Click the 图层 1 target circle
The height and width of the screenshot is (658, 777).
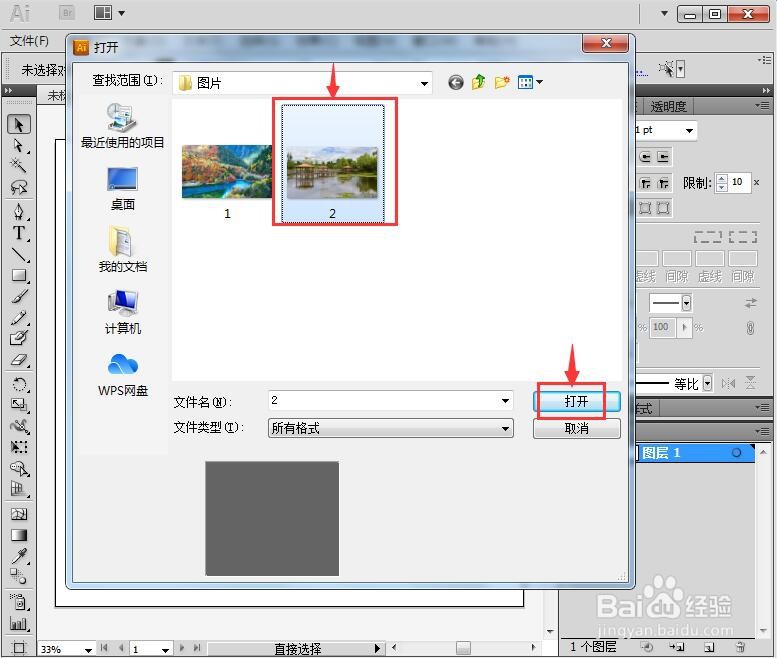click(x=736, y=453)
